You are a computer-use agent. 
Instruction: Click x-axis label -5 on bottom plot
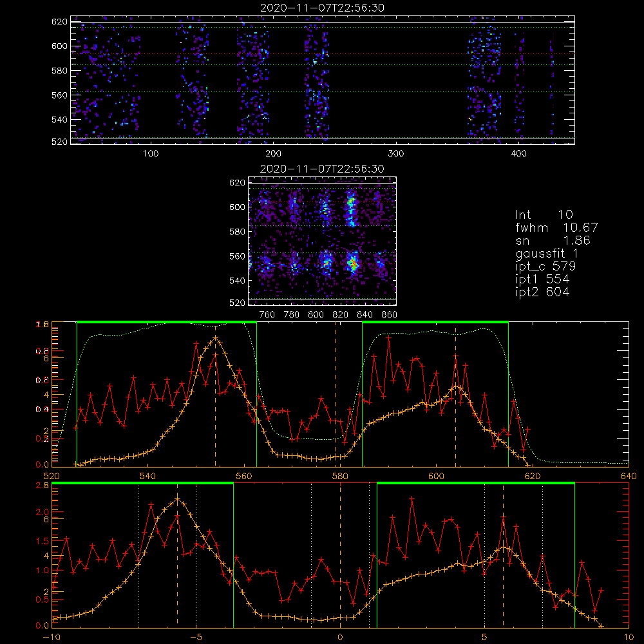coord(196,638)
